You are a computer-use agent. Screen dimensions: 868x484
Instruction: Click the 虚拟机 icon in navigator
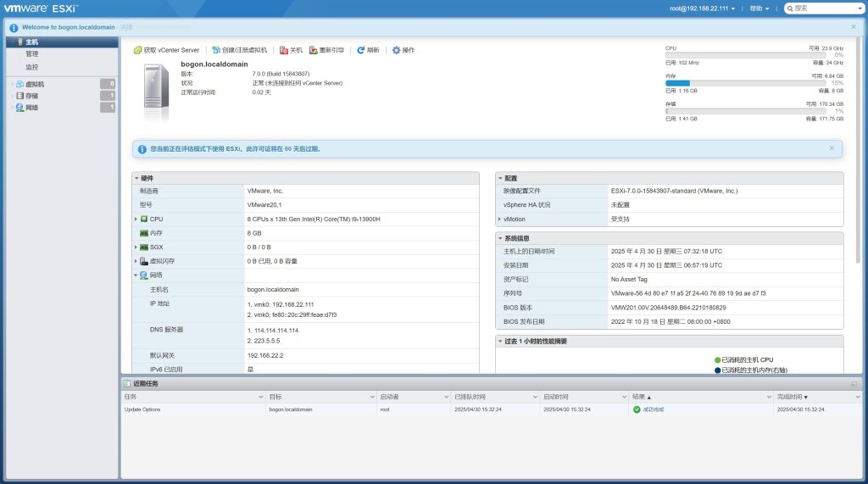(20, 84)
